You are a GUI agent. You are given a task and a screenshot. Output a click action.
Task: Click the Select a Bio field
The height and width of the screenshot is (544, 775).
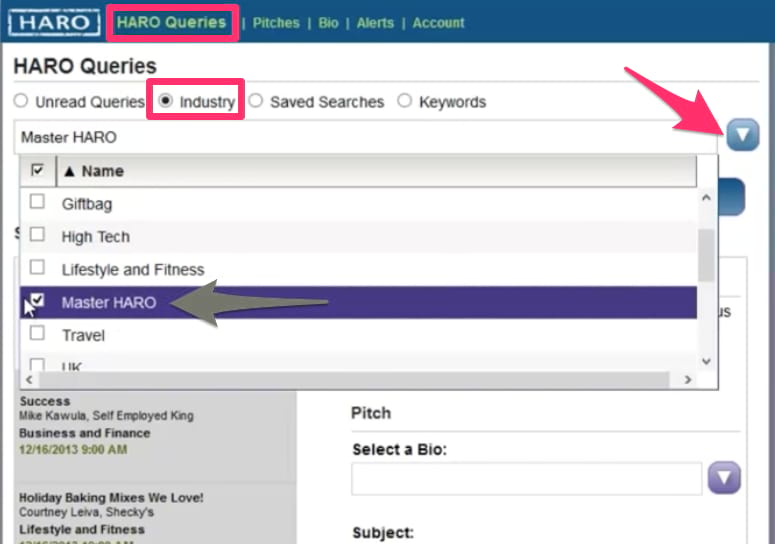click(x=526, y=478)
